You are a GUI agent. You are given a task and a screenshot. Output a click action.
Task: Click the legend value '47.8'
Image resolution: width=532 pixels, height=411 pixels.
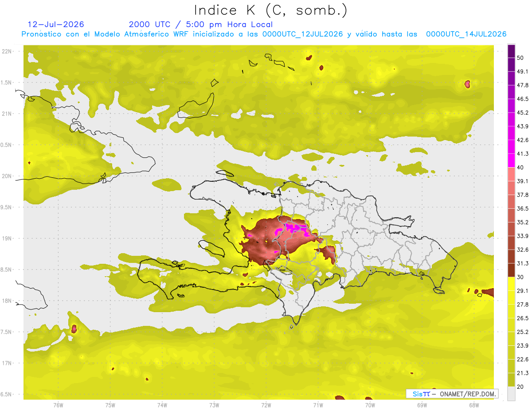tap(523, 85)
